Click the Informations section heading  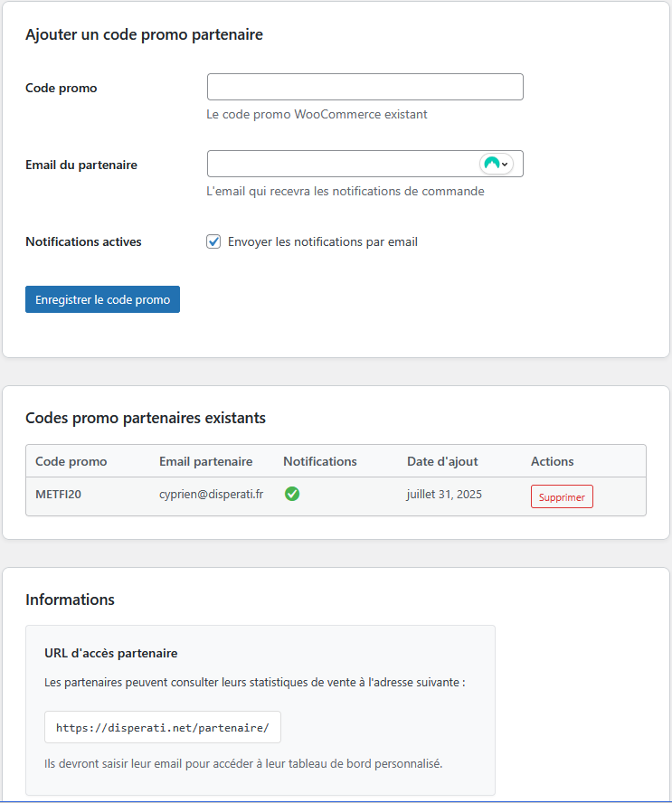tap(71, 600)
